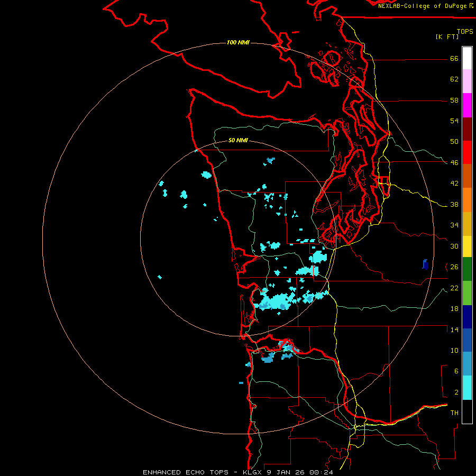The width and height of the screenshot is (476, 476).
Task: Click the isolated dark blue echo in the east
Action: (425, 264)
